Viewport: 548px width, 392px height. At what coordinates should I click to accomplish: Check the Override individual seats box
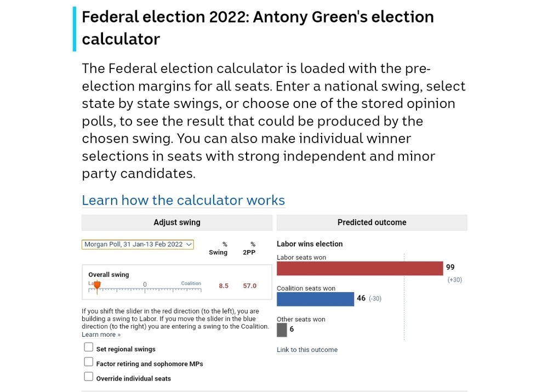point(89,377)
